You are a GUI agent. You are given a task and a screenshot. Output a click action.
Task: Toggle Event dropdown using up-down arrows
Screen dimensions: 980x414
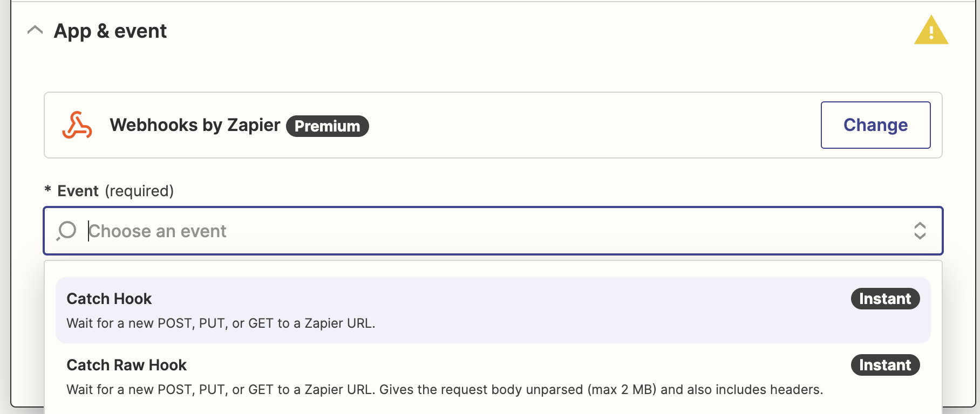pyautogui.click(x=920, y=231)
